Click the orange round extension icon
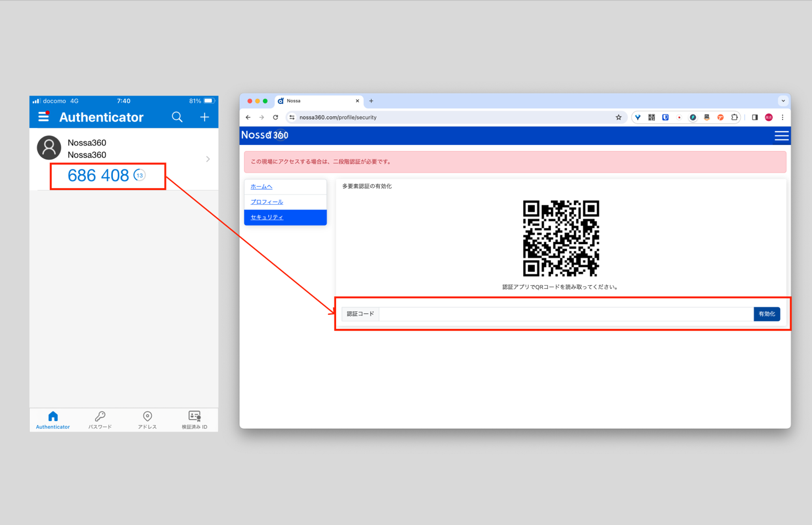 pos(720,117)
